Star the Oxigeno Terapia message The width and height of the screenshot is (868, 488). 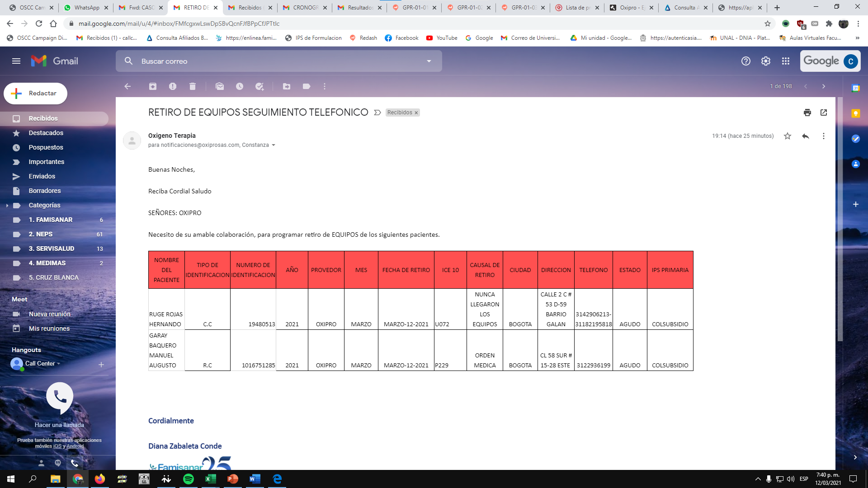pyautogui.click(x=788, y=136)
